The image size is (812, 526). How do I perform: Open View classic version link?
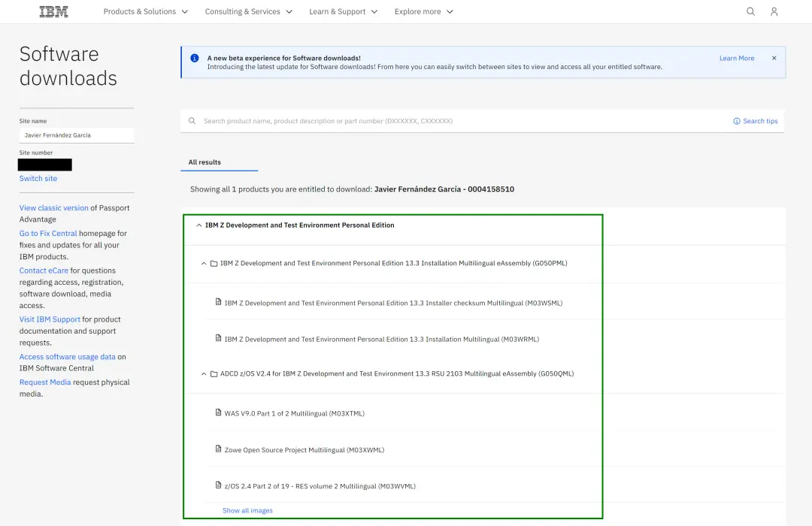click(x=54, y=207)
